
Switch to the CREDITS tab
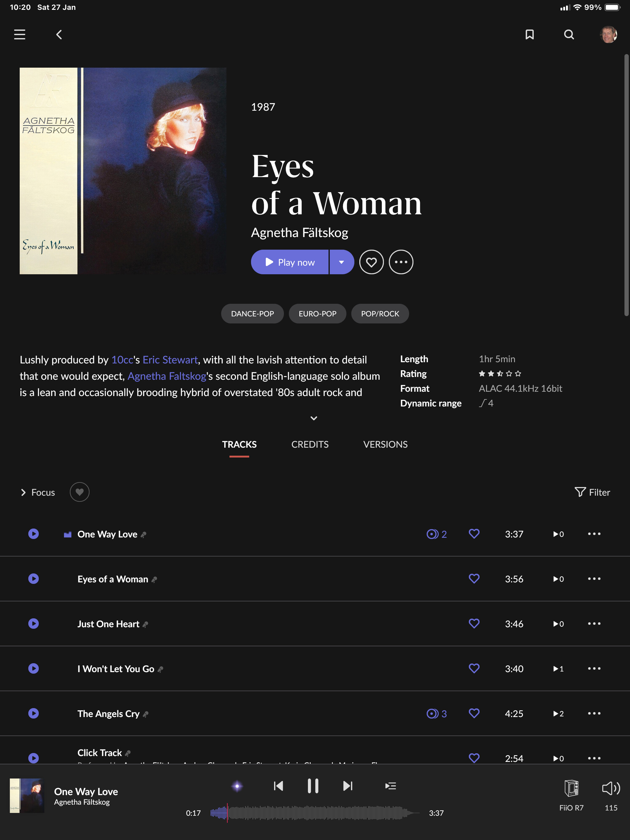point(310,444)
